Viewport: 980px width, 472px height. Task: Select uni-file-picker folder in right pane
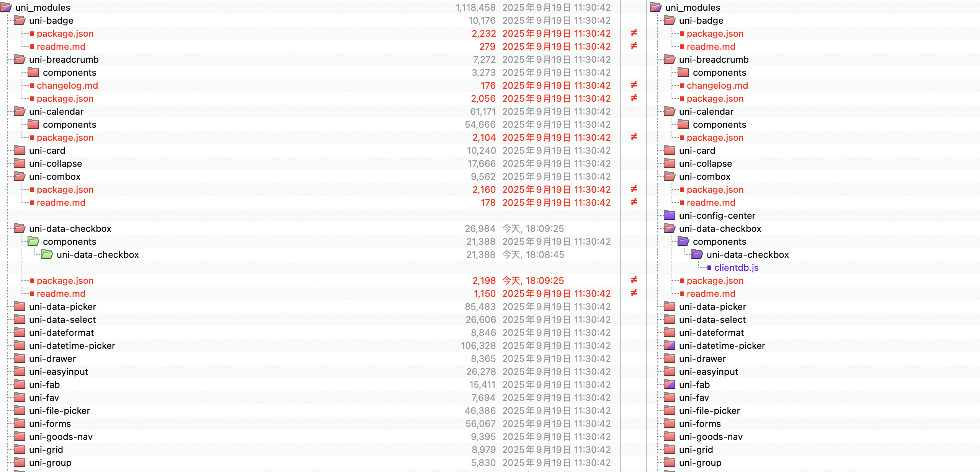(x=709, y=410)
